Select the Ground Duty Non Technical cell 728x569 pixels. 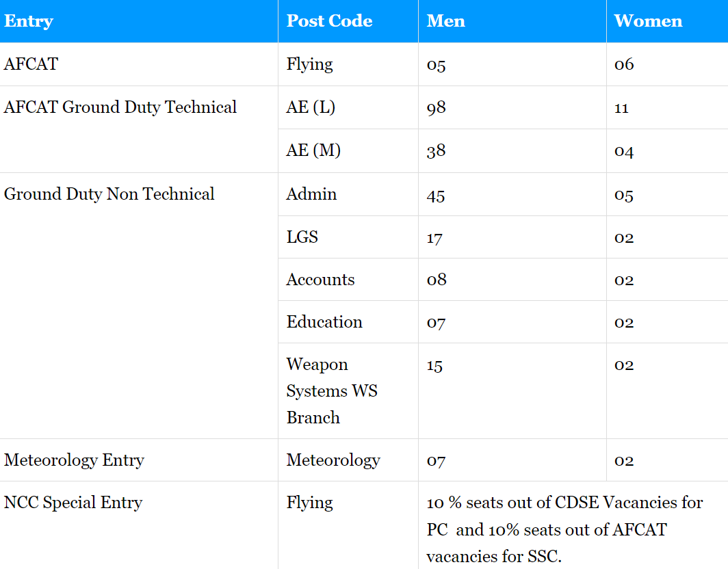tap(109, 194)
